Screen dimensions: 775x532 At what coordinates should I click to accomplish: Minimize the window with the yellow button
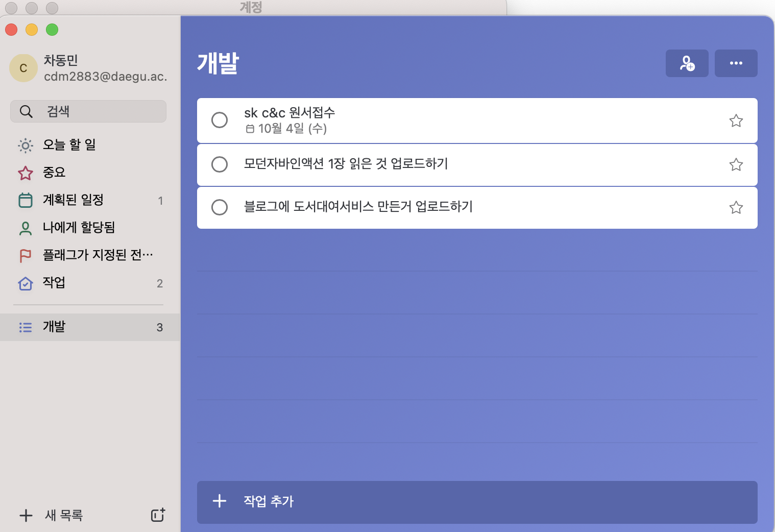pos(32,30)
